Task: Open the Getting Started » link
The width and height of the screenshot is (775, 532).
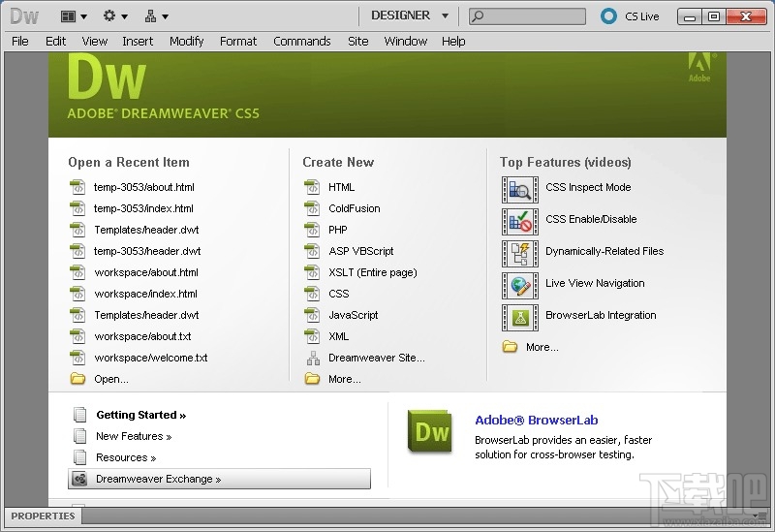Action: (x=140, y=415)
